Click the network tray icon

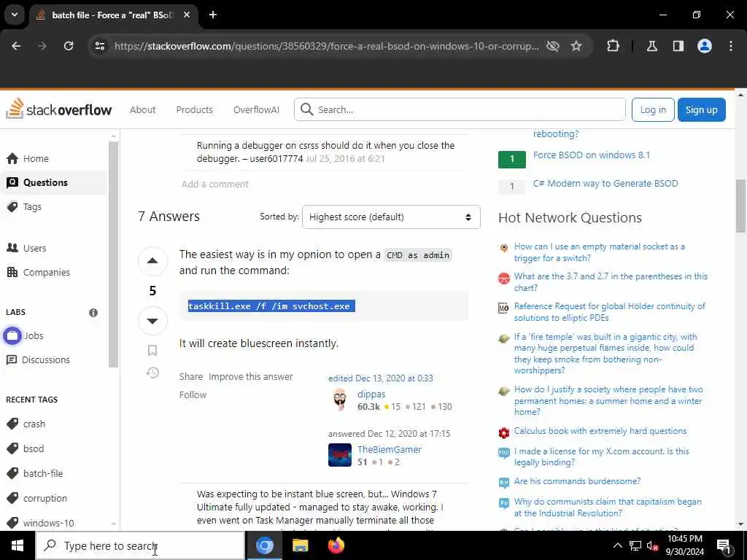635,545
